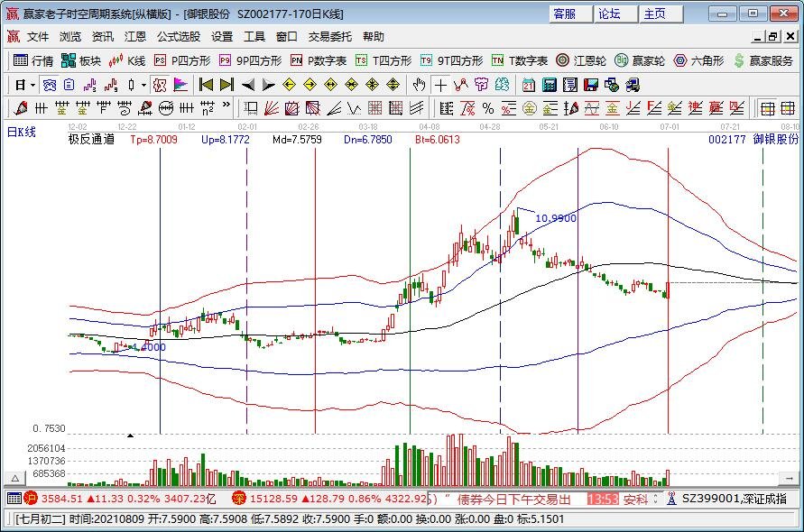Viewport: 804px width, 532px height.
Task: Expand the candlestick style dropdown arrow
Action: [x=144, y=85]
